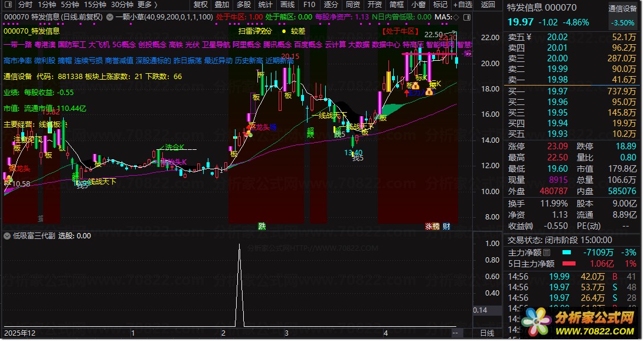Click the 标记 marker button
This screenshot has height=341, width=644.
tap(440, 5)
